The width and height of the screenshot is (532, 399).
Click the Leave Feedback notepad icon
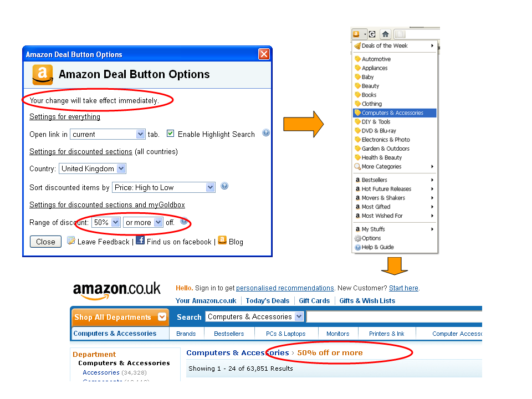(71, 241)
